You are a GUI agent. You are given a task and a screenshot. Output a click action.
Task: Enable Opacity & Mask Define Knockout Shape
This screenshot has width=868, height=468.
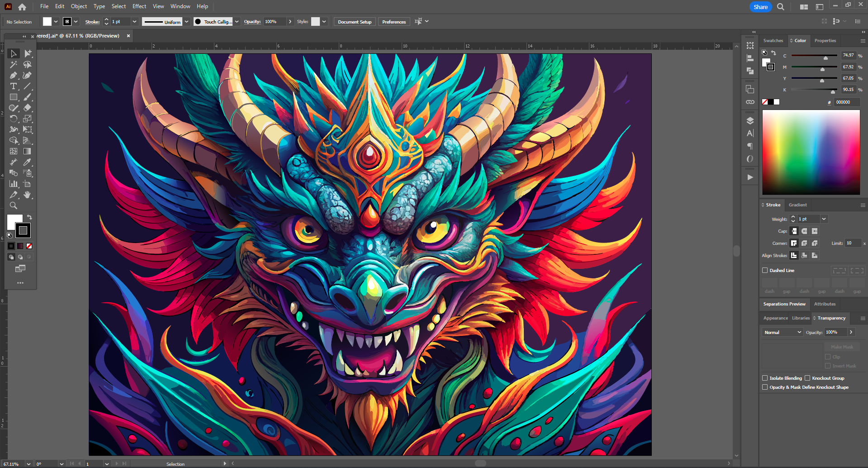pyautogui.click(x=765, y=387)
